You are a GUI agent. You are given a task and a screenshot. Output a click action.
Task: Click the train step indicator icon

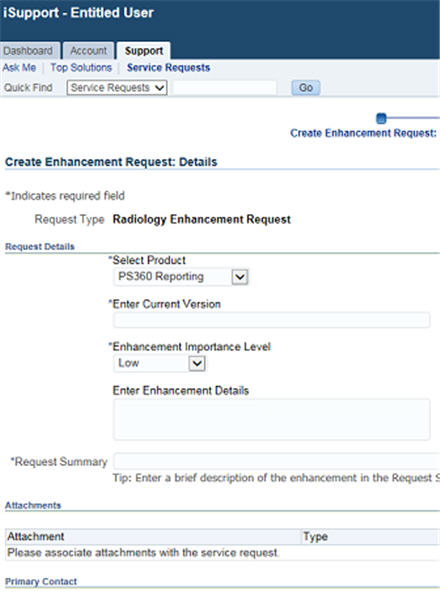coord(381,119)
